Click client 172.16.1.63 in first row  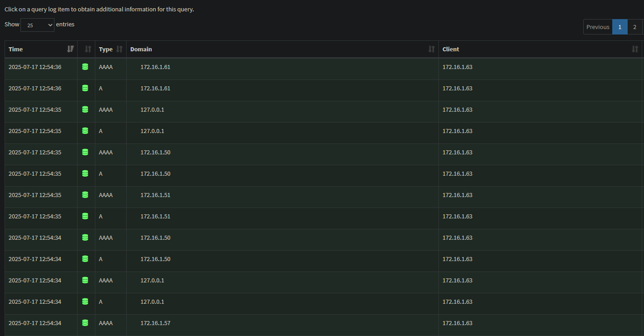point(457,67)
